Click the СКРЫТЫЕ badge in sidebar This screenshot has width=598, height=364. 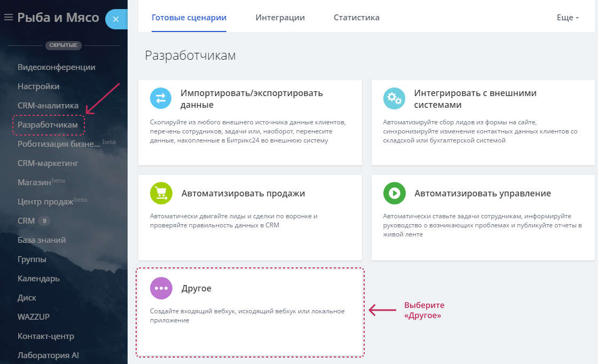pos(64,45)
